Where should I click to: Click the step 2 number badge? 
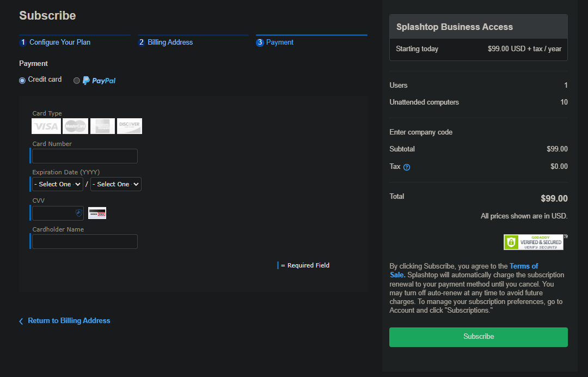point(142,42)
